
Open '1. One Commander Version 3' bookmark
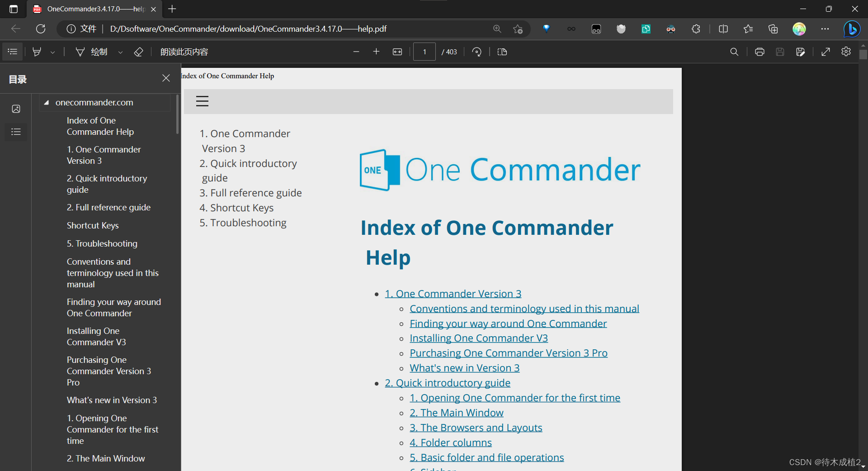pos(104,155)
